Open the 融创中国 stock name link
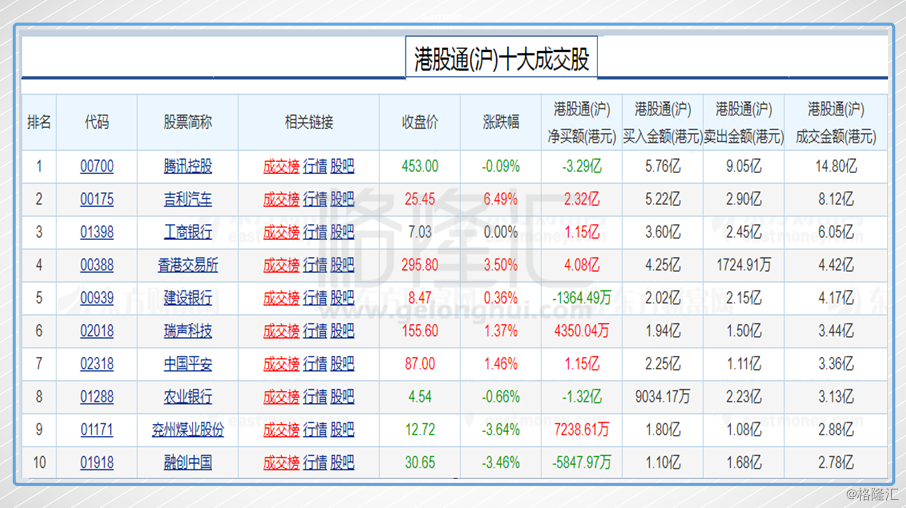The image size is (906, 508). click(x=188, y=463)
